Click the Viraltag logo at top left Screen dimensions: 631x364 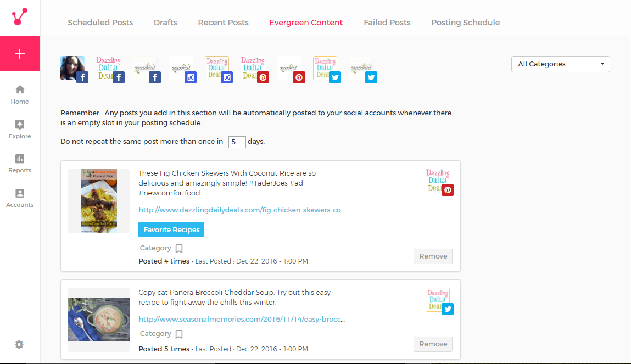pos(20,16)
